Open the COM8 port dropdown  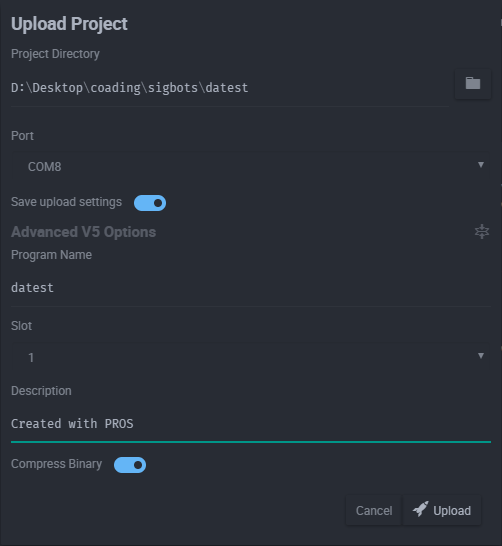coord(251,166)
